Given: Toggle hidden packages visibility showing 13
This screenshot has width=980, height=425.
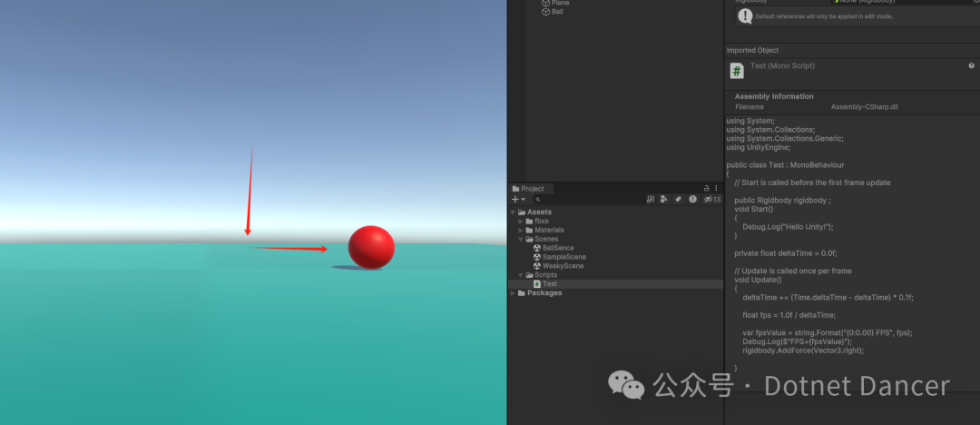Looking at the screenshot, I should (x=712, y=200).
